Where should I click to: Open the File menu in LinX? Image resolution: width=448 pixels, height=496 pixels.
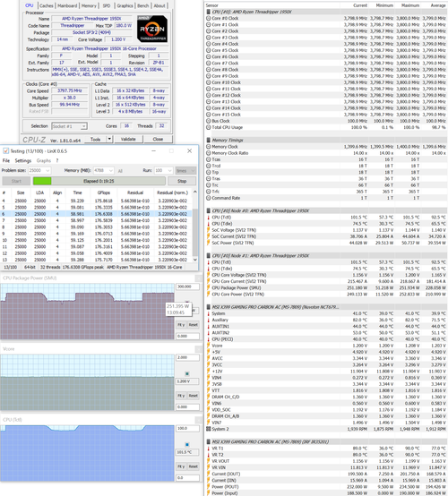point(6,160)
